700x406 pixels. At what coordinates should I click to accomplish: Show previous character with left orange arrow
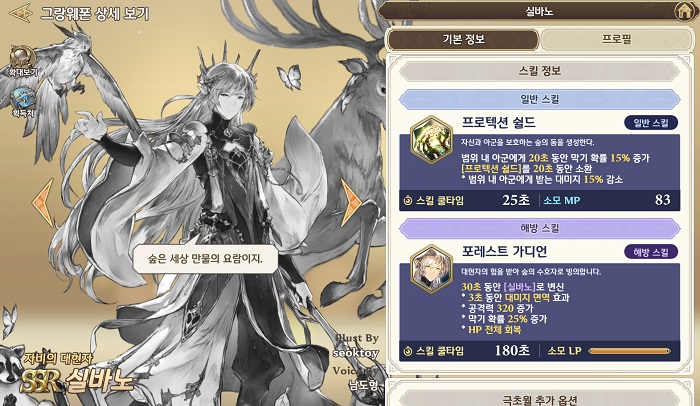[x=43, y=201]
